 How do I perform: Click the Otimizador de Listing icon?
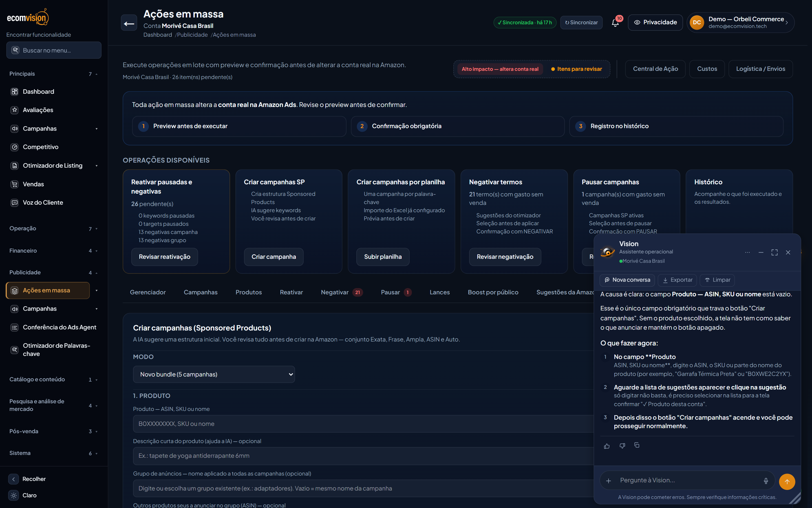[x=14, y=165]
